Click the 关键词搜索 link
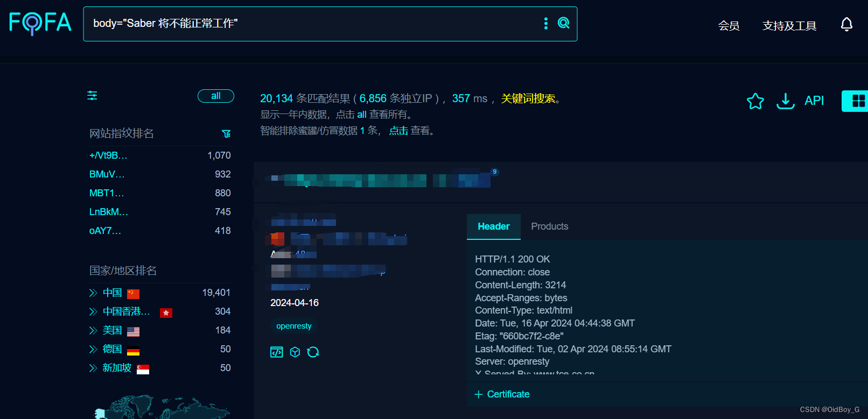The image size is (868, 419). [x=528, y=98]
